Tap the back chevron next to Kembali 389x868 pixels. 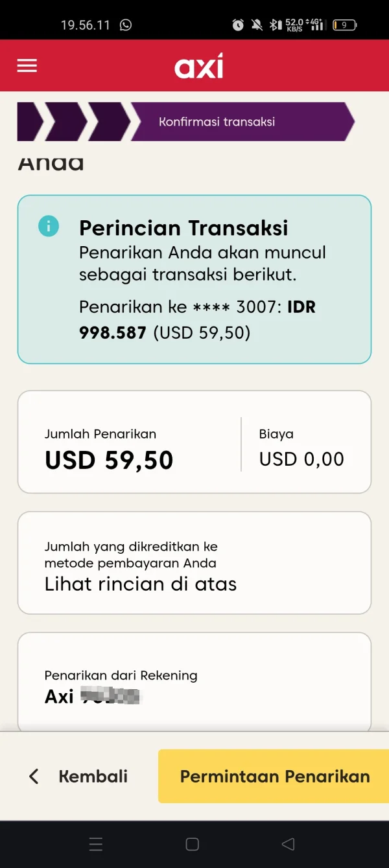[x=33, y=776]
